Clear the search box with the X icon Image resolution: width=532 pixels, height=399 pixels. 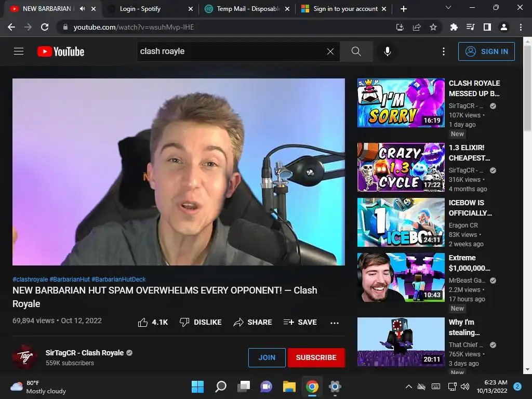(x=330, y=51)
